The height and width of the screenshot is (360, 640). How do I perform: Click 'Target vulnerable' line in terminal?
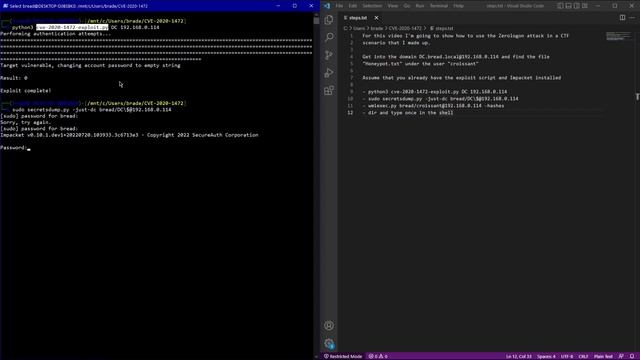coord(90,65)
